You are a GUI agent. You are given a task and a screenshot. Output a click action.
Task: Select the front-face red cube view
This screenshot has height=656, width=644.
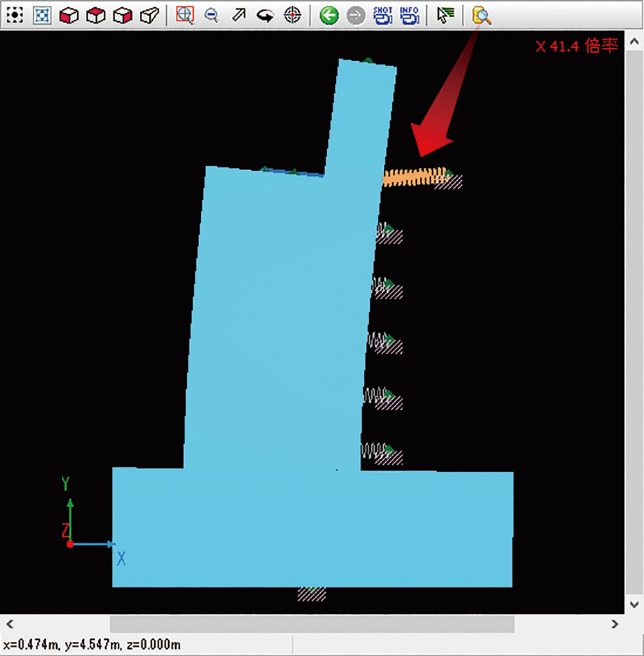point(69,15)
